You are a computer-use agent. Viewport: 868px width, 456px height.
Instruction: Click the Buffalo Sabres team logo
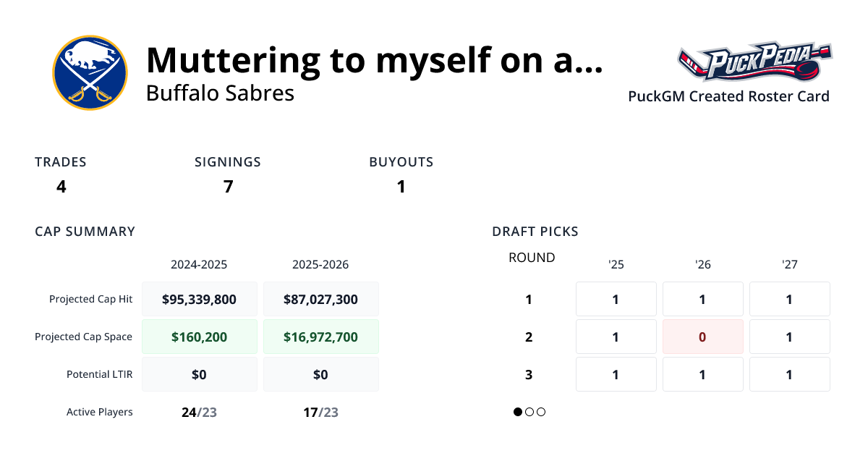(90, 73)
